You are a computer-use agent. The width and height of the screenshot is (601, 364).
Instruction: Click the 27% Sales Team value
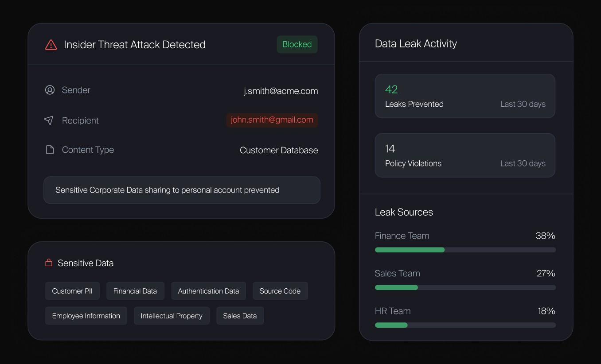(x=546, y=273)
